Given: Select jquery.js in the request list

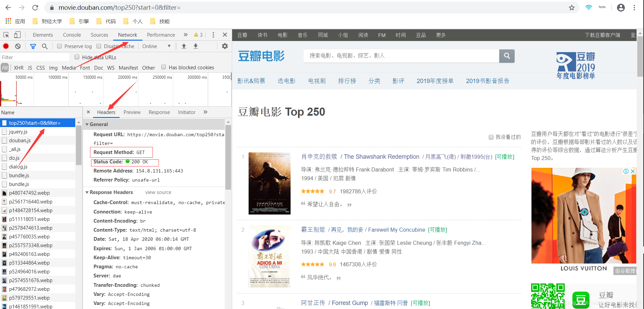Looking at the screenshot, I should 38,131.
